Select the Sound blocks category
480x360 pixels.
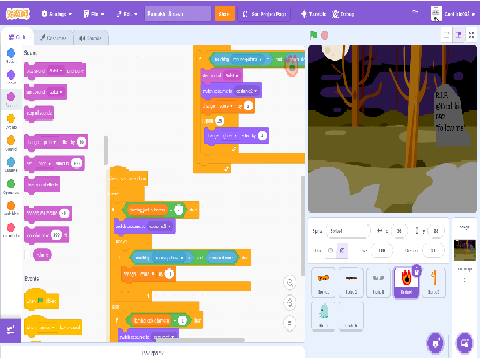point(11,99)
